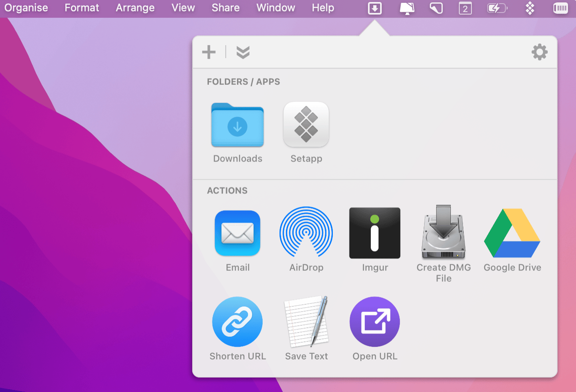Open the Share menu

point(226,8)
